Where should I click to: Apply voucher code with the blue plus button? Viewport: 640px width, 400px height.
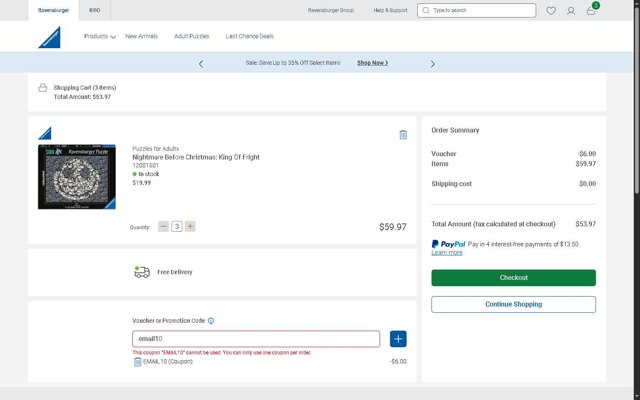tap(398, 339)
